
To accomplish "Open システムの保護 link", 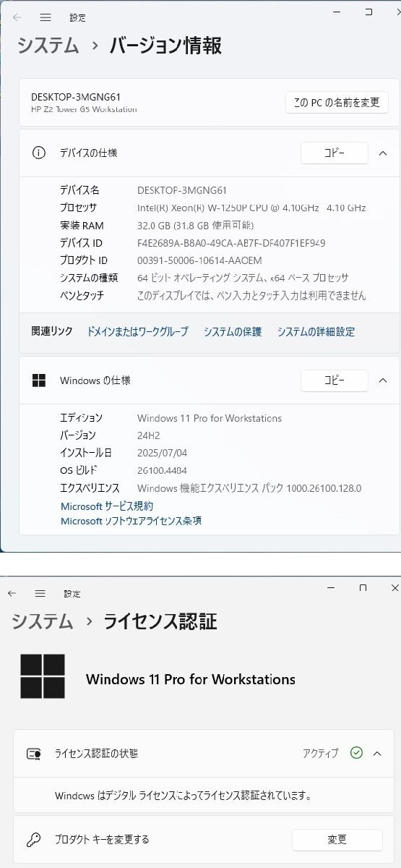I will [x=233, y=331].
